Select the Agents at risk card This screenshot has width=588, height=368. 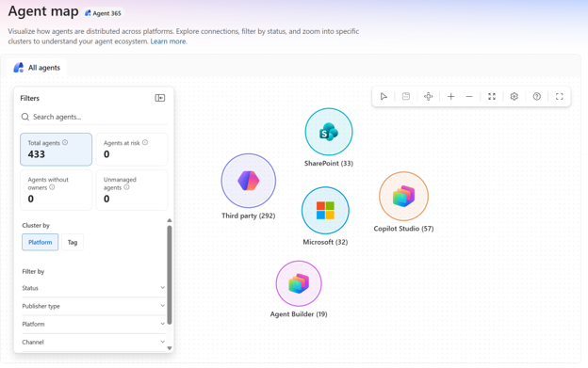coord(132,149)
